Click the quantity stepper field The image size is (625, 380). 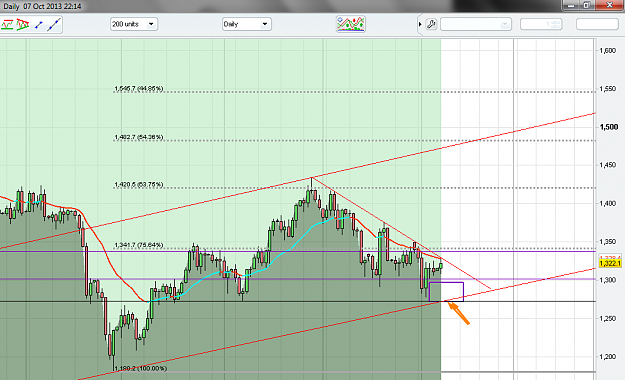pyautogui.click(x=541, y=24)
